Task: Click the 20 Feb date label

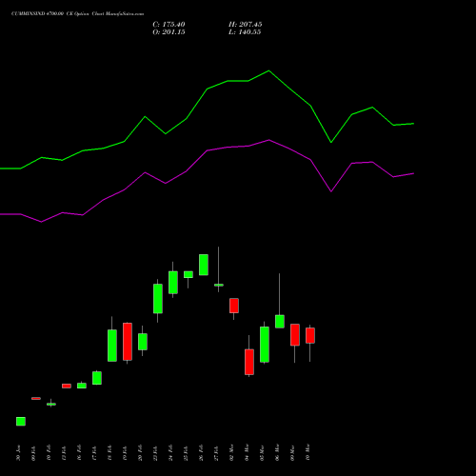Action: coord(140,452)
